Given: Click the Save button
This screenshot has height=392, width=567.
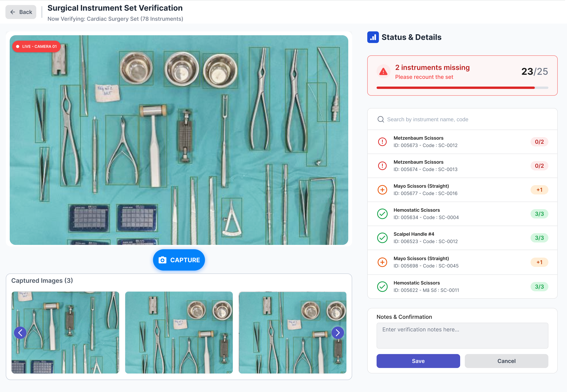Looking at the screenshot, I should [x=418, y=361].
